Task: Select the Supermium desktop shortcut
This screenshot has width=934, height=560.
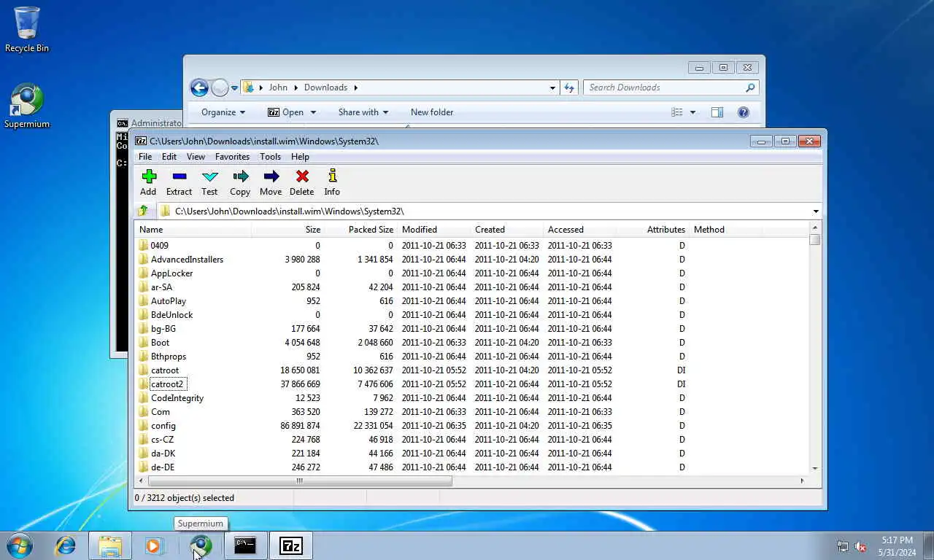Action: [x=27, y=106]
